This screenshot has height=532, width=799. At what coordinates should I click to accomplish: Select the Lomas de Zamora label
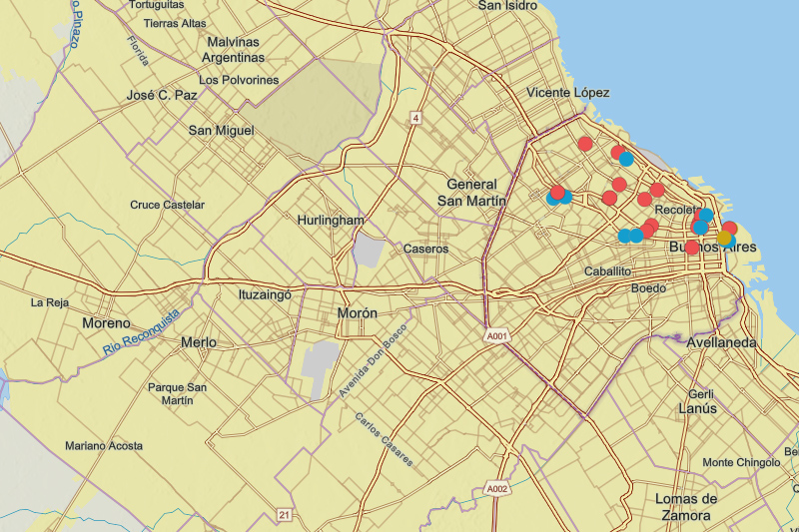[686, 507]
